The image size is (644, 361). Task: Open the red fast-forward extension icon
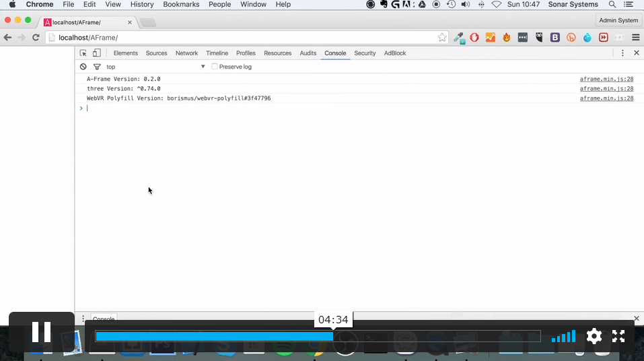(x=604, y=38)
